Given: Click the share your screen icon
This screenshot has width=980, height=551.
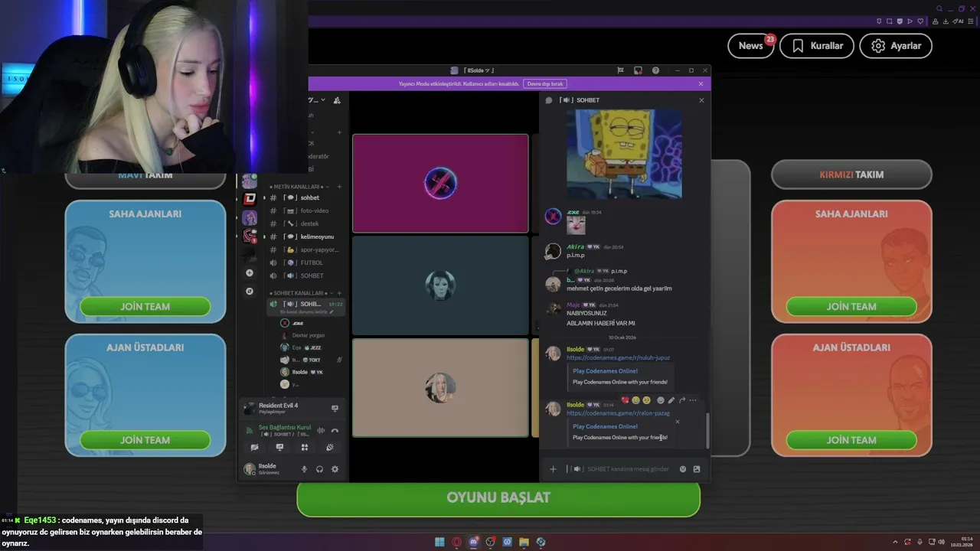Looking at the screenshot, I should 279,448.
